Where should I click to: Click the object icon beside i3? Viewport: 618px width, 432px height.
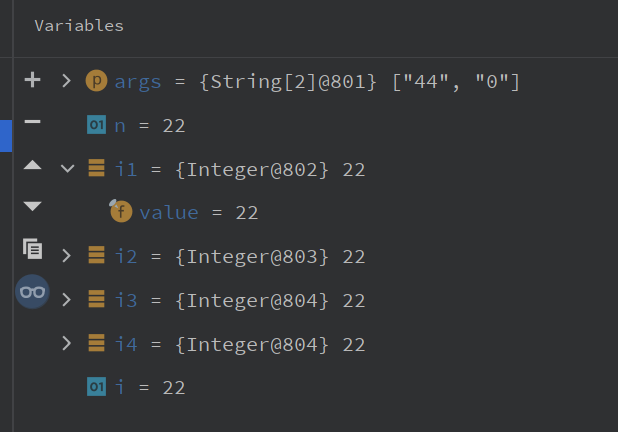[97, 299]
